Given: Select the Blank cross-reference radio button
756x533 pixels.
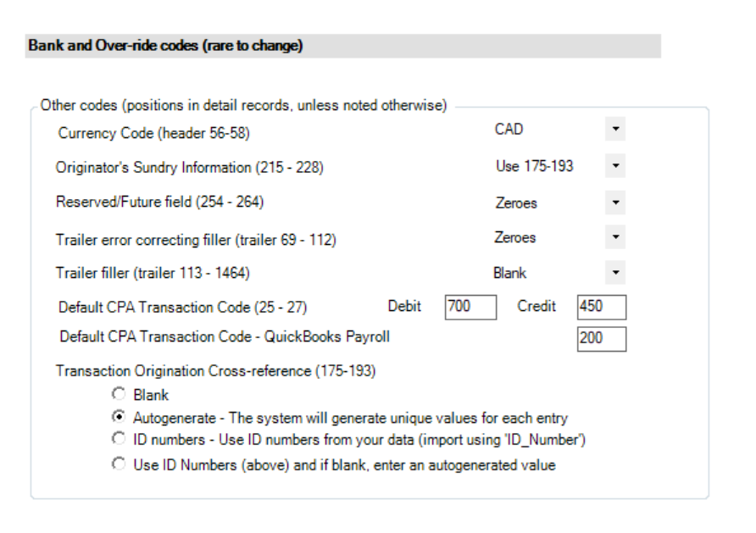Looking at the screenshot, I should coord(120,395).
